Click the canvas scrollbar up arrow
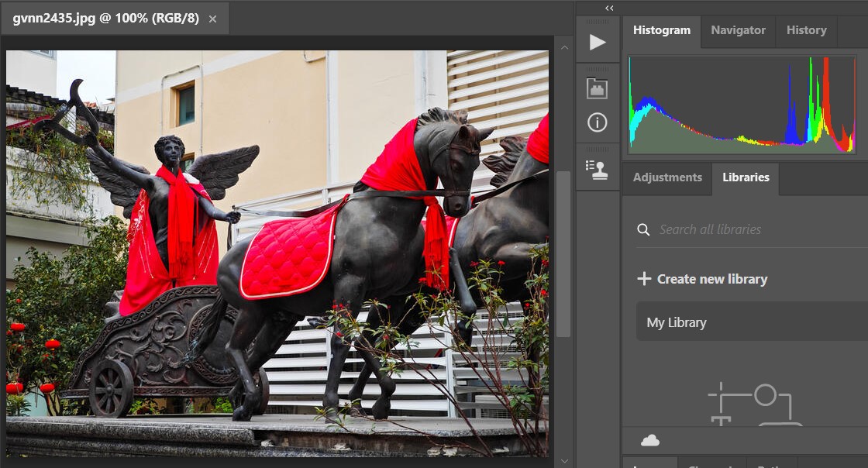Screen dimensions: 868x468 pos(564,47)
